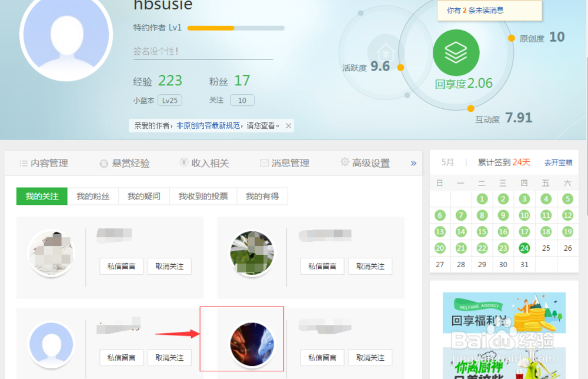588x379 pixels.
Task: Click the 小蓝本 Lv25 badge
Action: [x=169, y=100]
